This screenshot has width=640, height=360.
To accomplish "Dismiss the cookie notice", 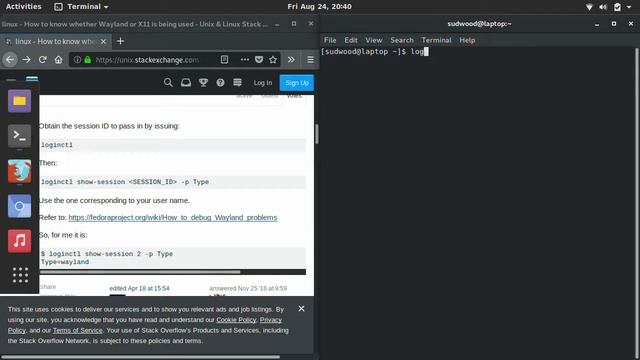I will click(301, 309).
